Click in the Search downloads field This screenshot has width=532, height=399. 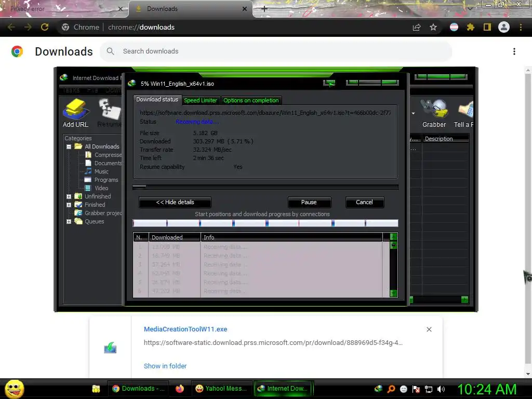pyautogui.click(x=276, y=51)
